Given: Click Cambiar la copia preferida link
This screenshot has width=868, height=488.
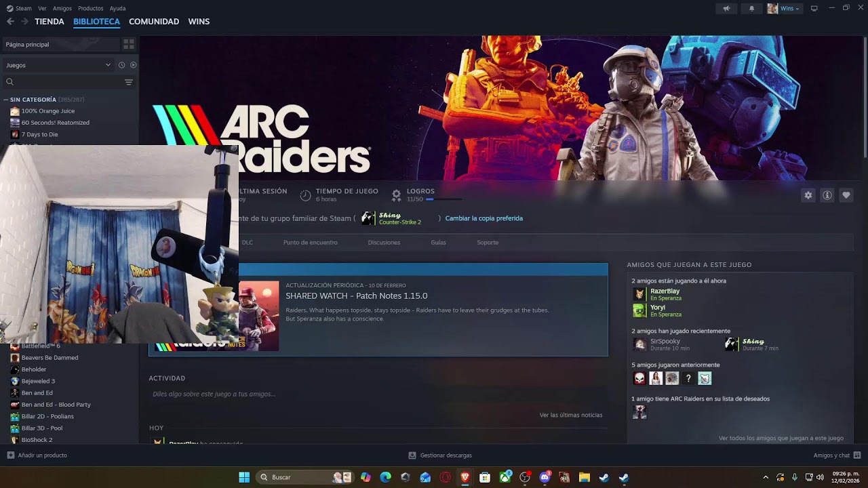Looking at the screenshot, I should pyautogui.click(x=484, y=218).
